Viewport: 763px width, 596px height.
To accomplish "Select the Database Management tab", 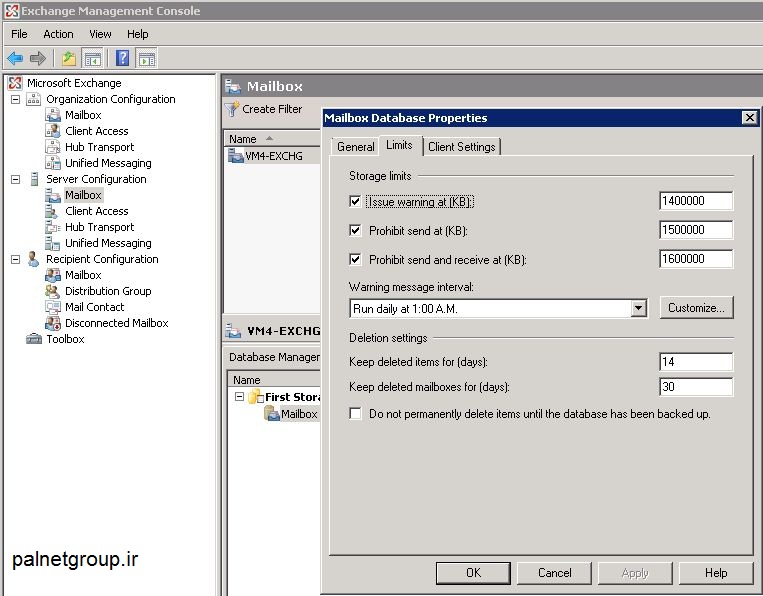I will pos(274,357).
